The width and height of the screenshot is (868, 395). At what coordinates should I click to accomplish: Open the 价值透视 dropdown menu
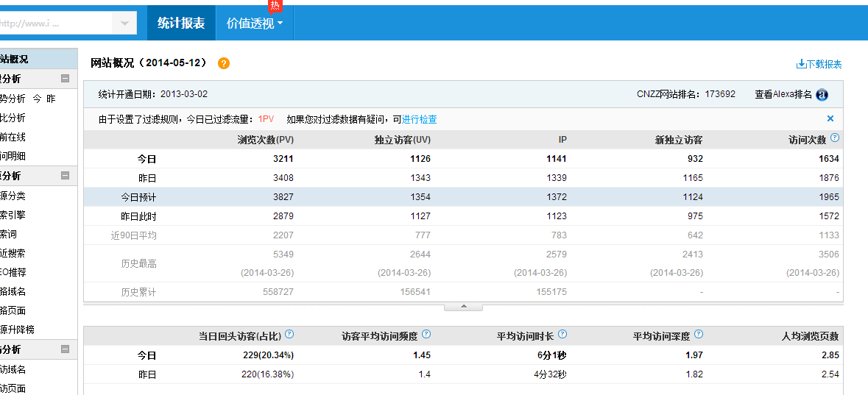pos(255,23)
